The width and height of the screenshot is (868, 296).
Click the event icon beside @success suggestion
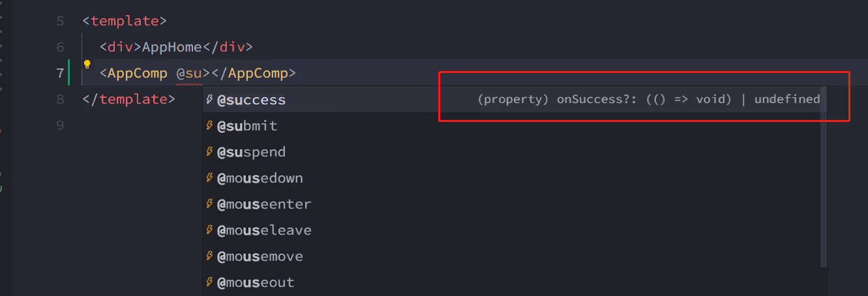point(209,100)
